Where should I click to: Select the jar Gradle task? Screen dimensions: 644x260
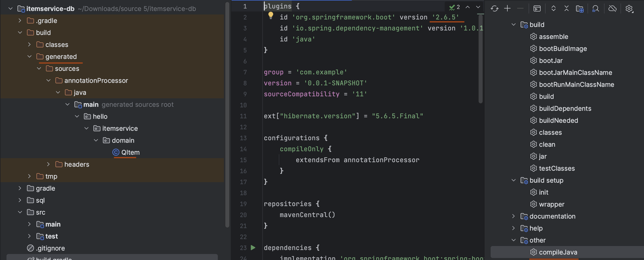pyautogui.click(x=538, y=157)
